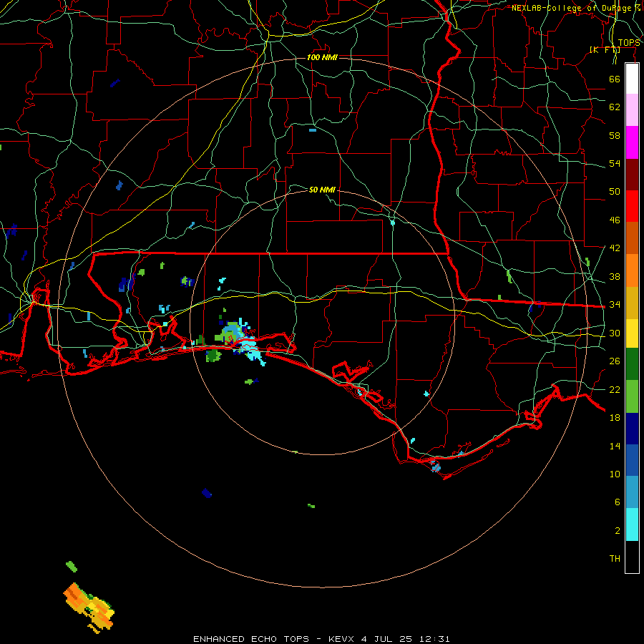The height and width of the screenshot is (644, 644).
Task: Click the navy echo offshore inside the 100 NMI ring
Action: pos(207,493)
